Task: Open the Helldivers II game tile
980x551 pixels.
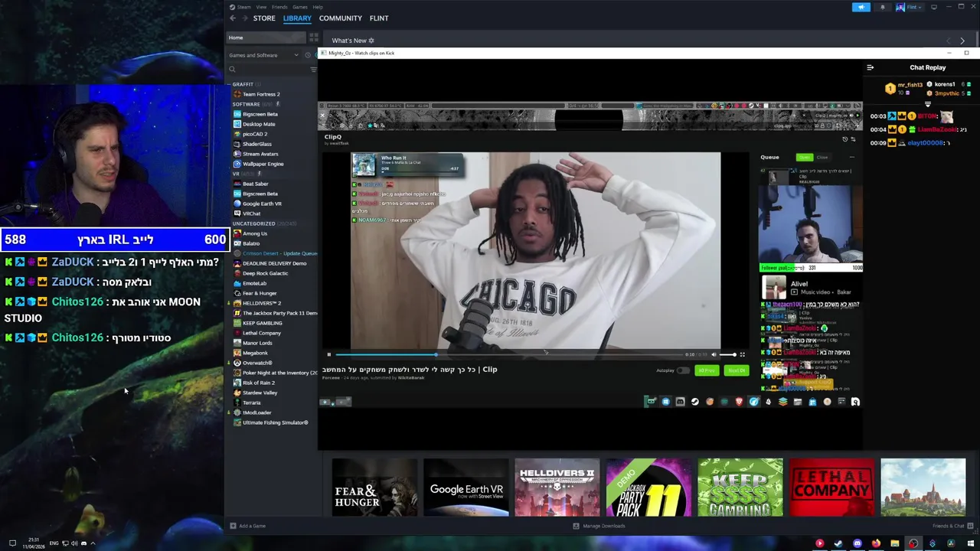Action: (x=557, y=487)
